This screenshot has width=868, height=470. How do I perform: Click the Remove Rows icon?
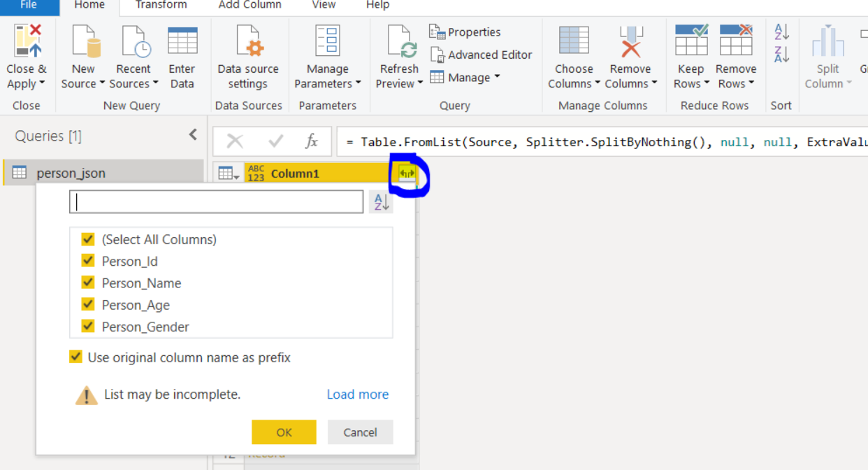point(736,40)
